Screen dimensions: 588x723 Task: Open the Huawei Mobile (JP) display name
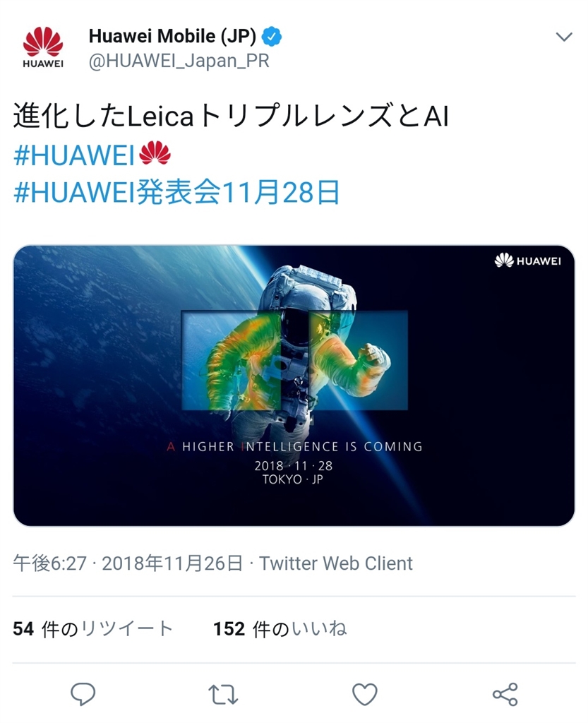tap(172, 37)
